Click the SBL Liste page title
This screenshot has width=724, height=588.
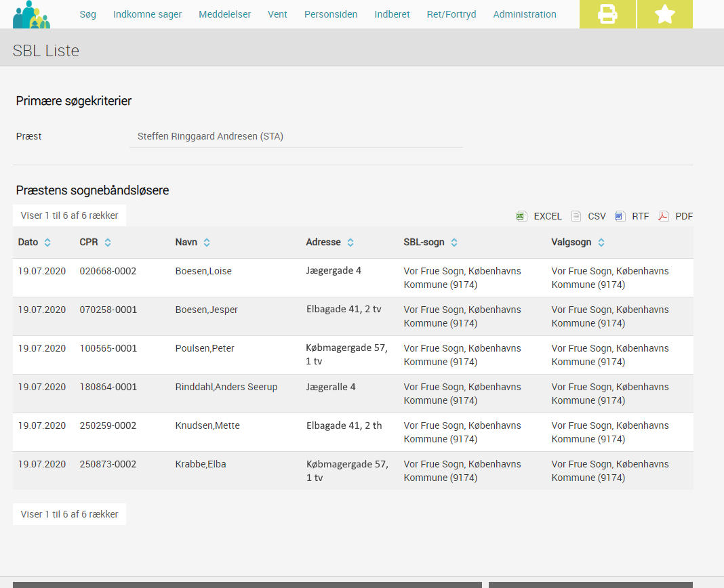tap(45, 50)
